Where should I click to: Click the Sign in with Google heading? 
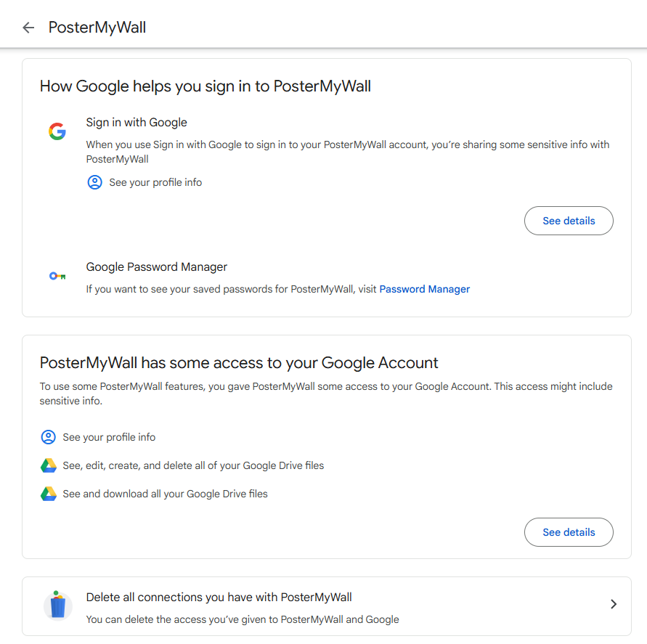[x=137, y=123]
